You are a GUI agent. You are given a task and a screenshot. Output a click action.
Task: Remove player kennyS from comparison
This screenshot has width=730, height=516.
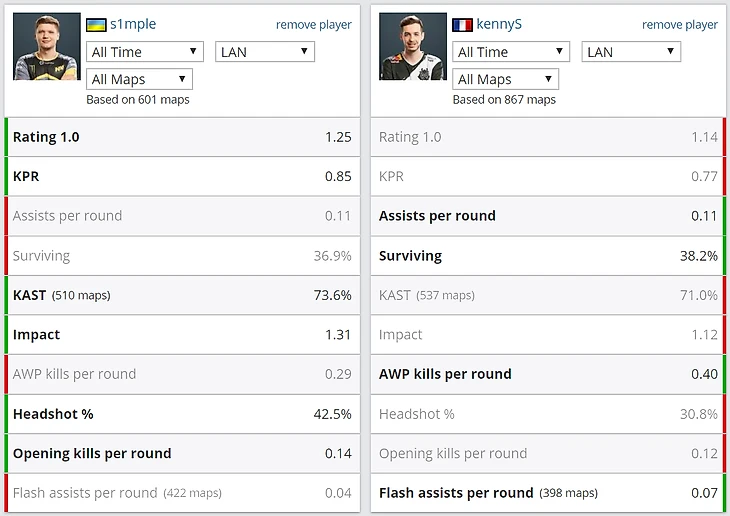pyautogui.click(x=680, y=25)
